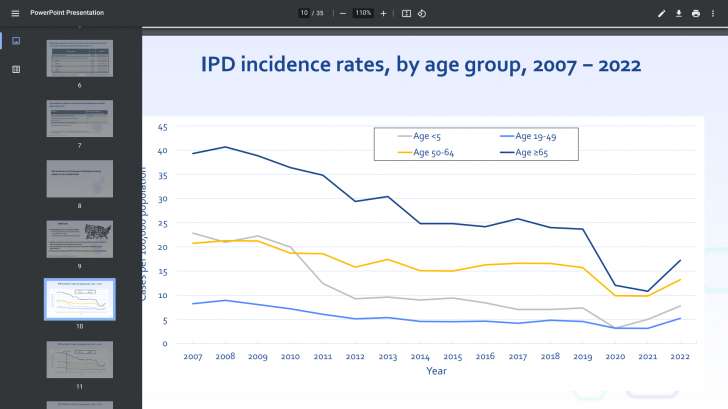Click the zoom in plus icon

[x=383, y=13]
